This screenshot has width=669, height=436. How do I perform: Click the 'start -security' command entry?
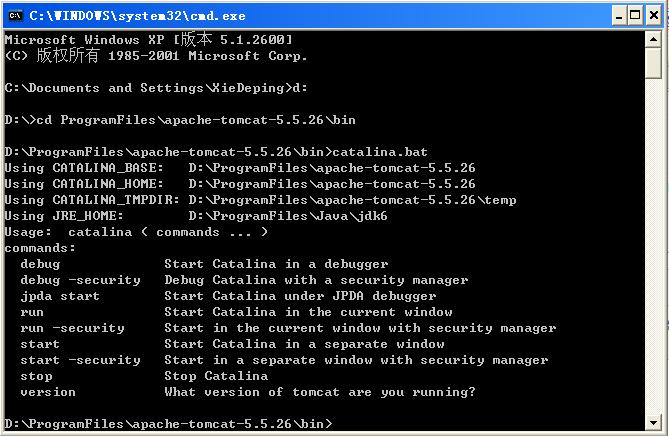pos(80,360)
